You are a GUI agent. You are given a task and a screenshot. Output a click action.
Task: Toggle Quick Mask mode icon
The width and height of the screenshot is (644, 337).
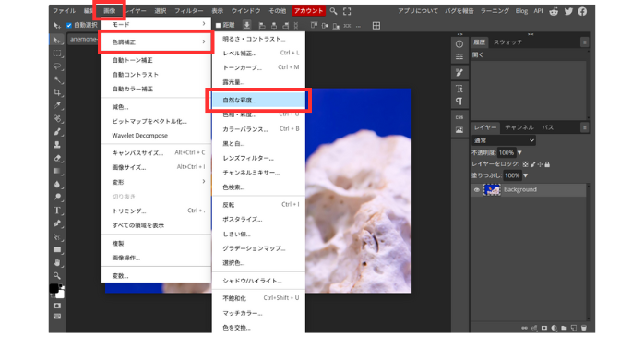tap(57, 306)
